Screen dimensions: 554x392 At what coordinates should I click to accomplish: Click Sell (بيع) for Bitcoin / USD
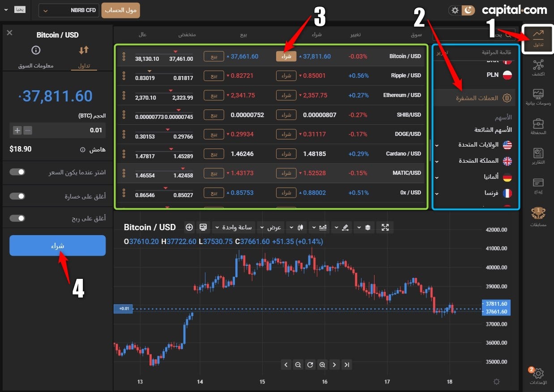pos(214,56)
